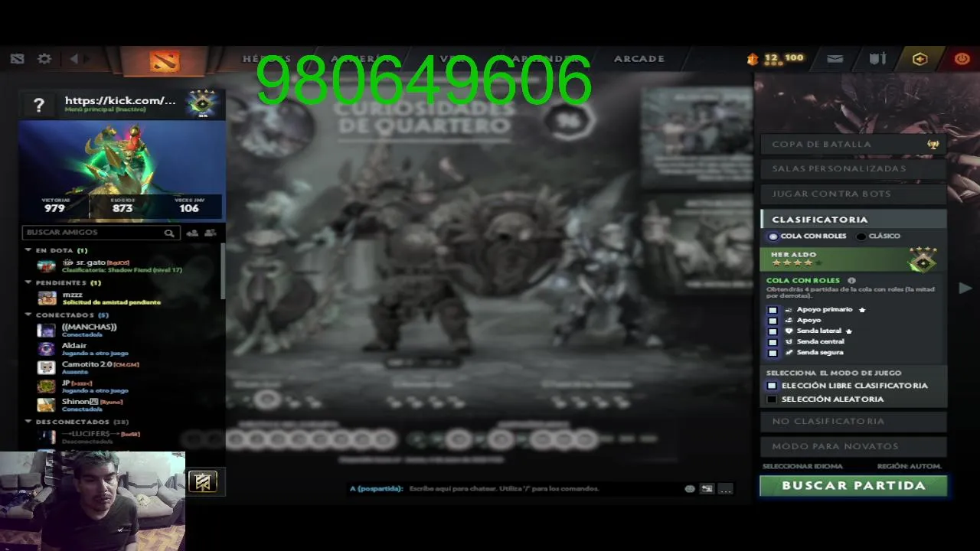Screen dimensions: 980x551
Task: Open the friends group icon
Action: (x=210, y=233)
